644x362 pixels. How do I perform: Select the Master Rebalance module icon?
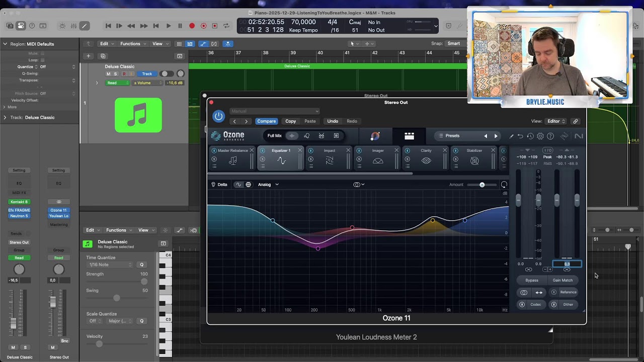pyautogui.click(x=232, y=161)
